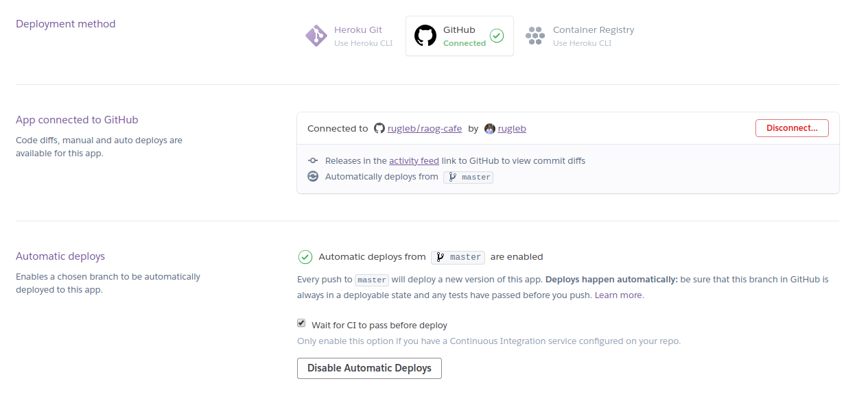Click the GitHub icon beside rugleb/raog-cafe

pyautogui.click(x=379, y=127)
